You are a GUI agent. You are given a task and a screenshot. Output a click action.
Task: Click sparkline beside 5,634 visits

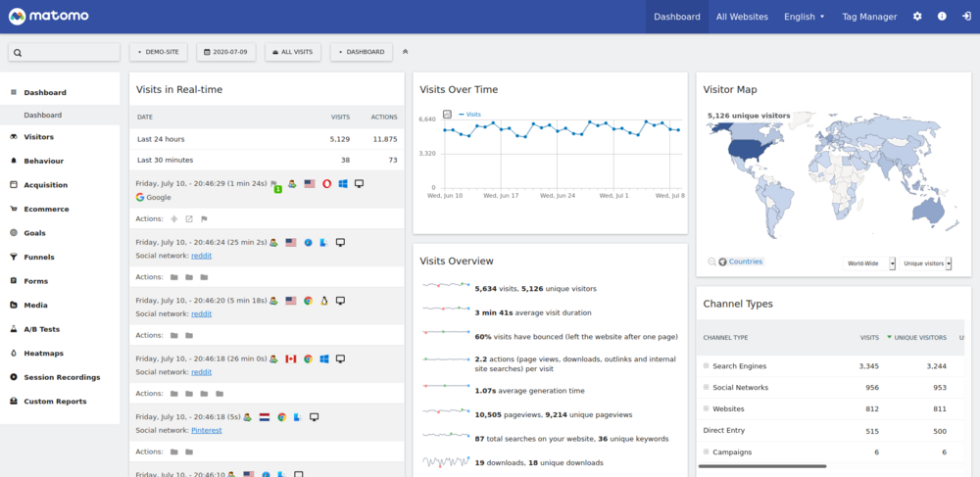click(446, 285)
